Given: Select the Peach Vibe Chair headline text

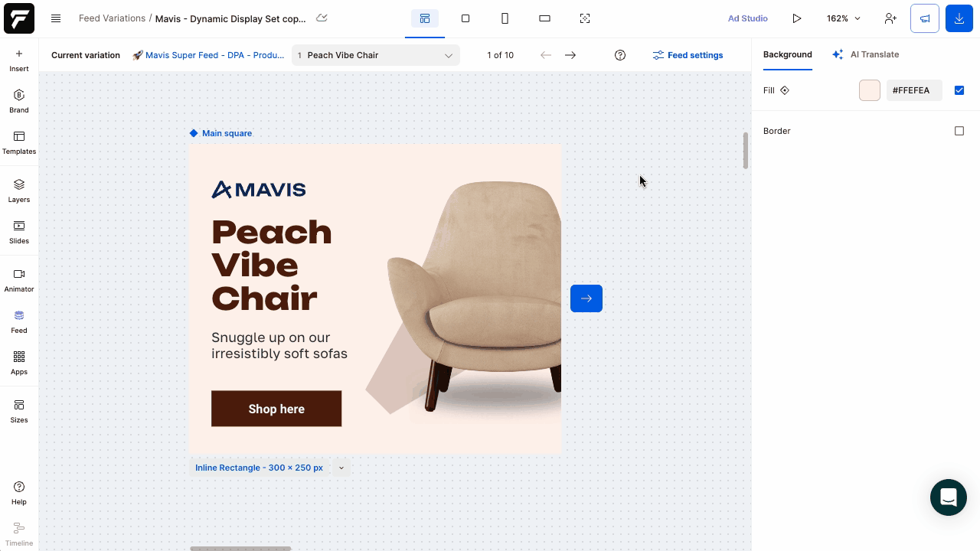Looking at the screenshot, I should [x=272, y=265].
